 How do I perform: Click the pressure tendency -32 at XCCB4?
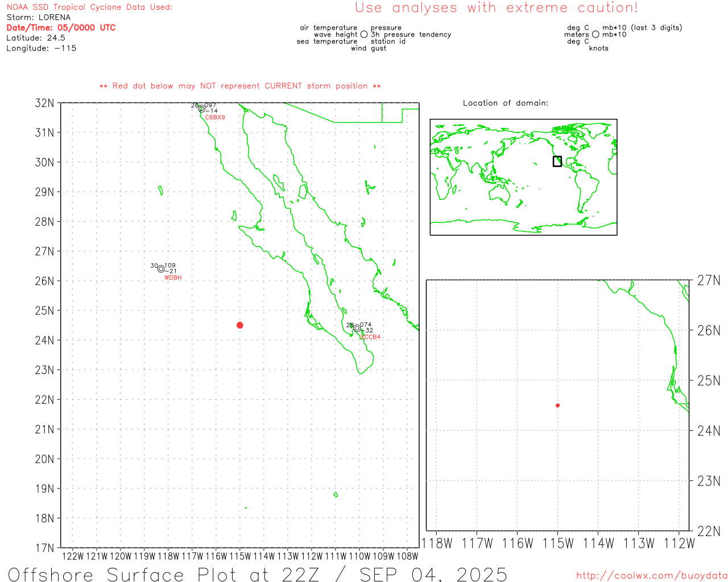coord(367,330)
